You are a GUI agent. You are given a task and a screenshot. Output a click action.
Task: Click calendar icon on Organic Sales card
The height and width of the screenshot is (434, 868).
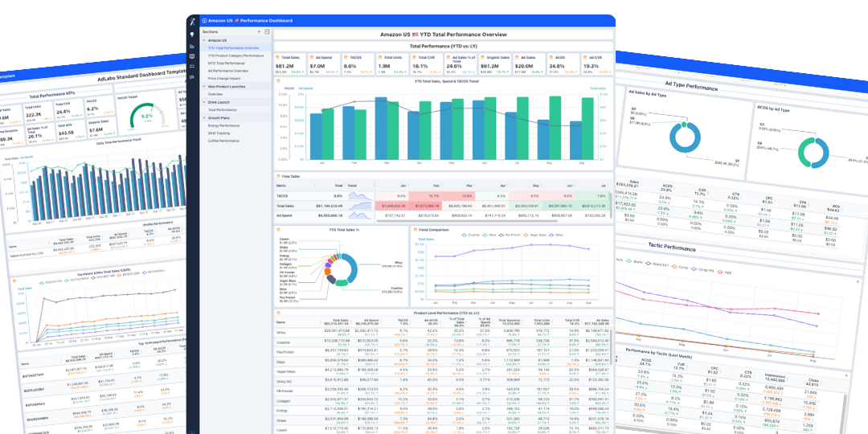click(x=483, y=57)
